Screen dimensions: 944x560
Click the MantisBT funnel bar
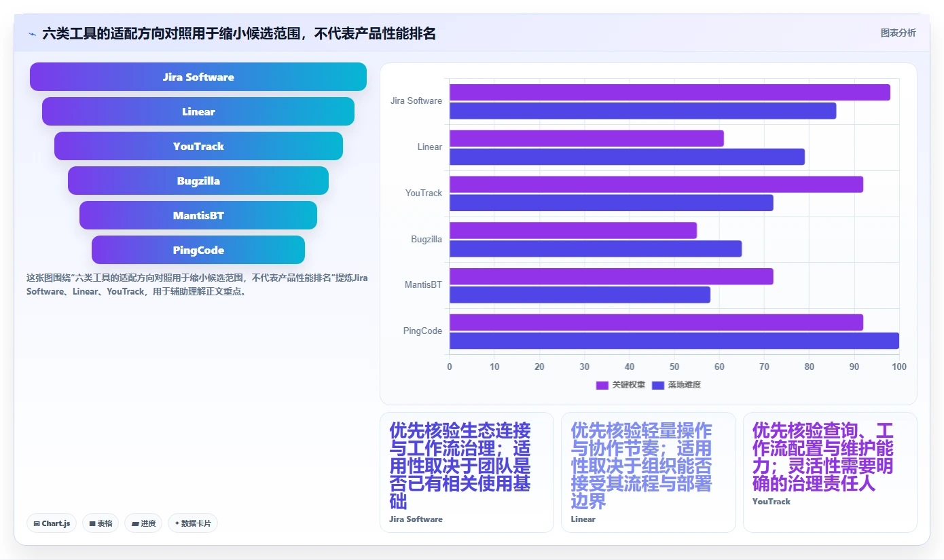[198, 215]
